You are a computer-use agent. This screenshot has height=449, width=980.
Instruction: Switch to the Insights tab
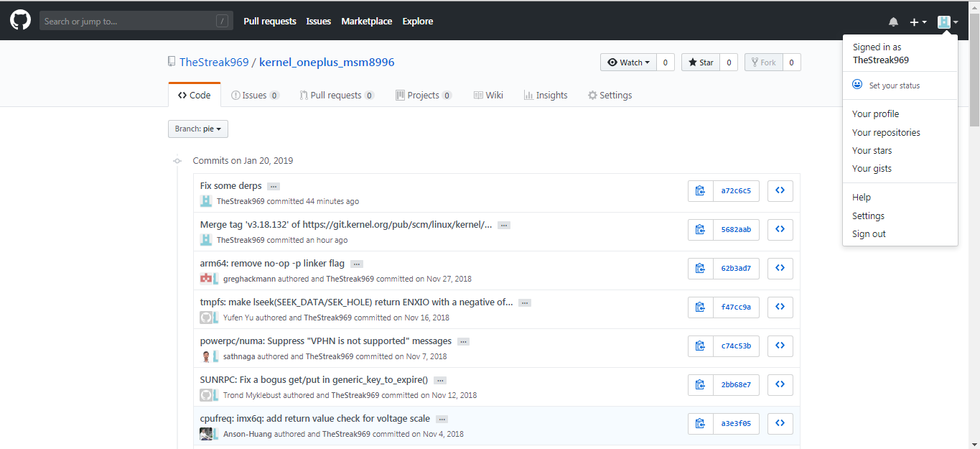pyautogui.click(x=546, y=96)
